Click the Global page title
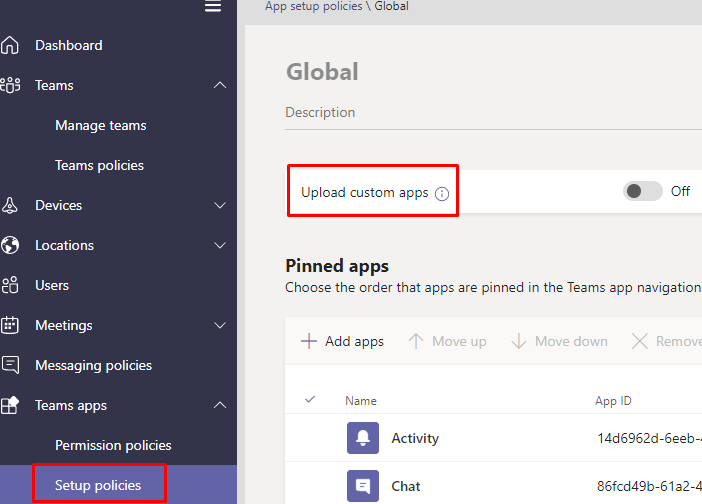The image size is (702, 504). pos(322,72)
